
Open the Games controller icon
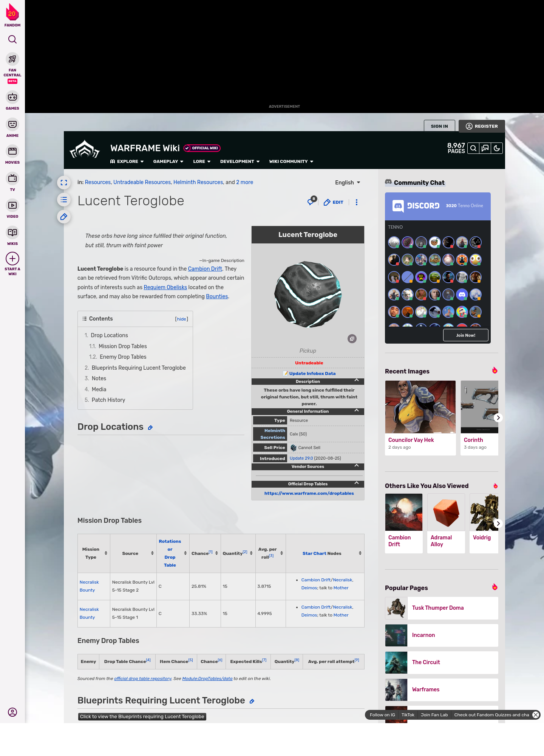tap(12, 97)
